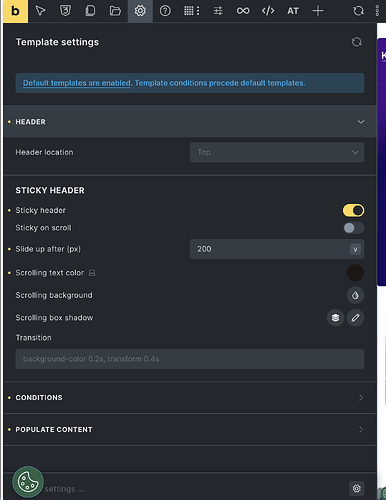
Task: Expand the POPULATE CONTENT section
Action: click(190, 430)
